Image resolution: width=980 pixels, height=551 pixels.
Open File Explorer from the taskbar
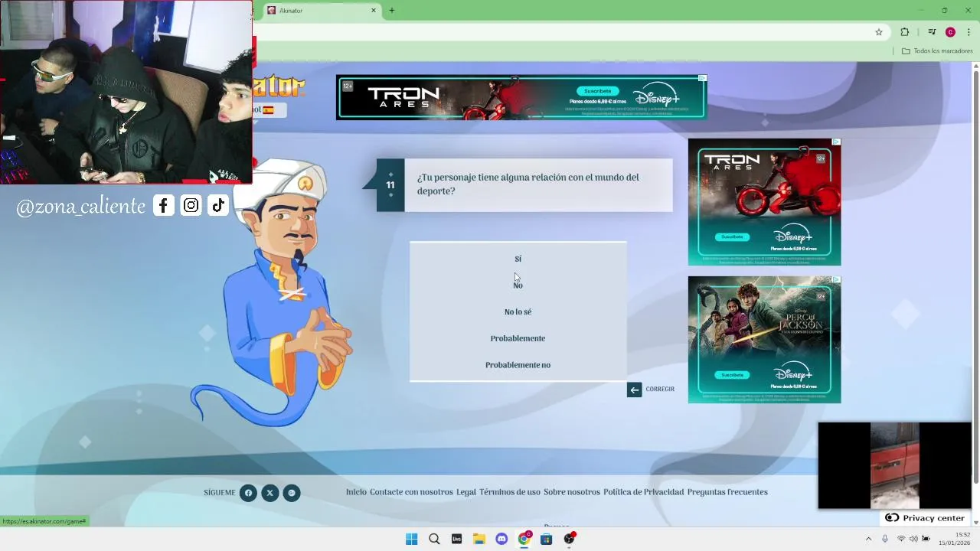pos(479,539)
